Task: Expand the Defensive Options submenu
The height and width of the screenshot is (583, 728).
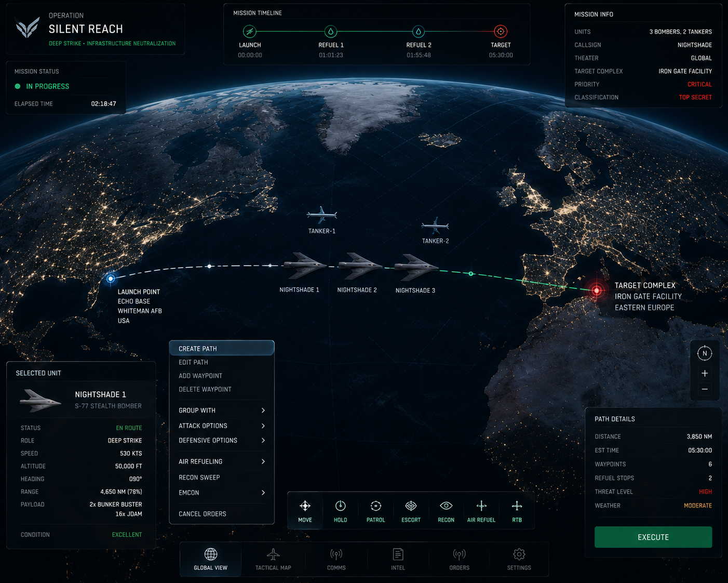Action: pos(222,441)
